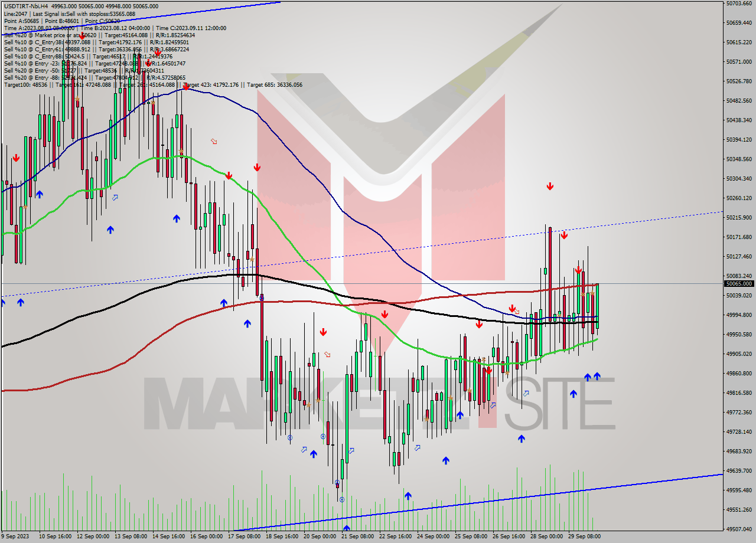756x543 pixels.
Task: Click the 50127.460 price axis label
Action: click(739, 256)
